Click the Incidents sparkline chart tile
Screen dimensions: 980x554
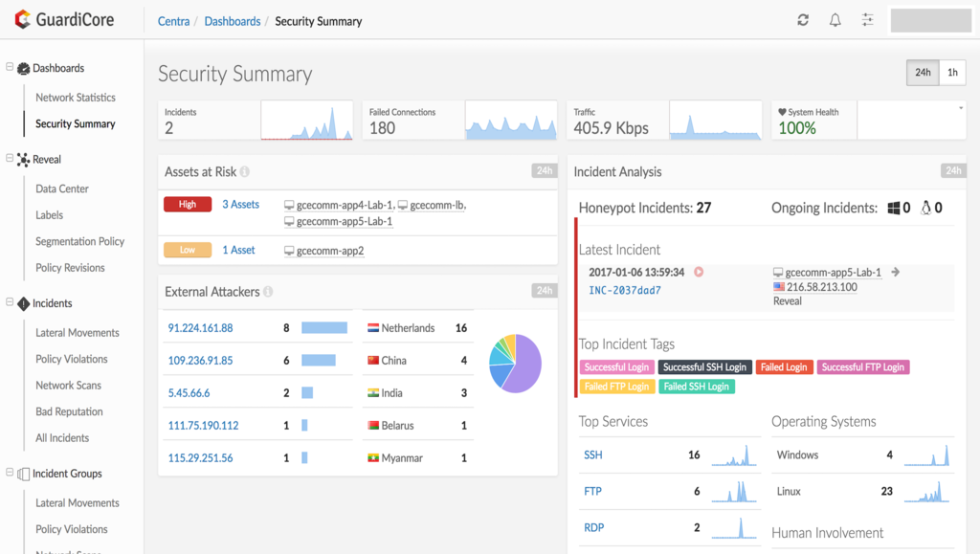(256, 120)
